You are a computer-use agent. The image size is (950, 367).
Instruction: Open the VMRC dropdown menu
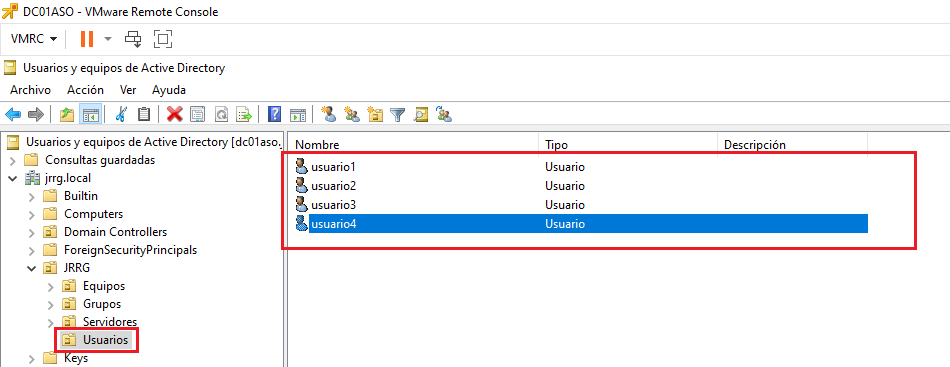pyautogui.click(x=34, y=39)
